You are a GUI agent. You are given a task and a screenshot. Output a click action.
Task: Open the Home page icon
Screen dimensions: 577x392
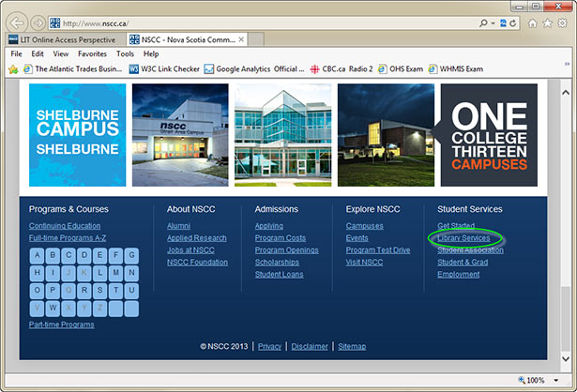pos(533,22)
